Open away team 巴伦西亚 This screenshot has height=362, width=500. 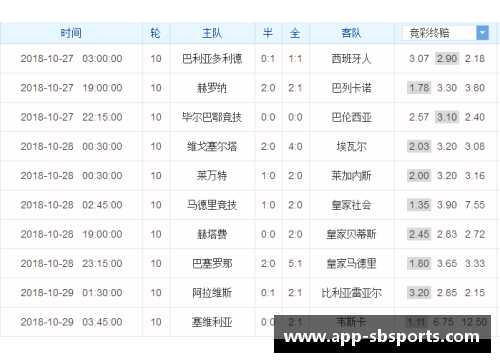[x=351, y=117]
